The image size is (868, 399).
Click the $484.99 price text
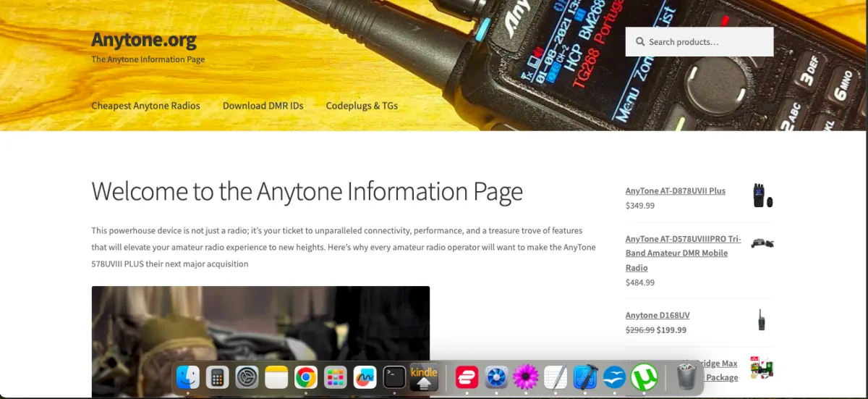pos(640,282)
